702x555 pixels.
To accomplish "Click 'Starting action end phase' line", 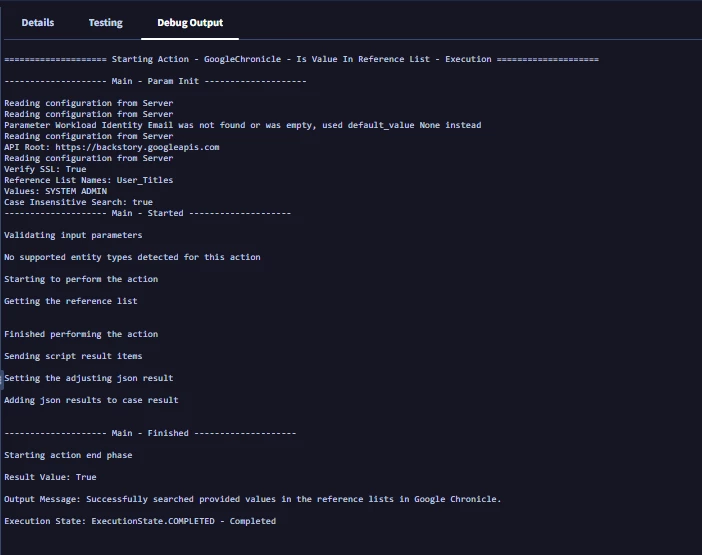I will click(x=68, y=455).
